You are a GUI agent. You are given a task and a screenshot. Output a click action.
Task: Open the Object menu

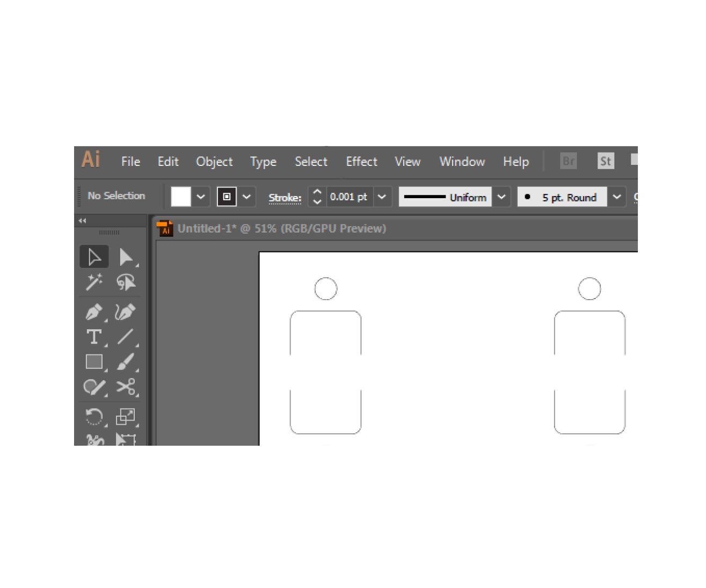click(214, 162)
